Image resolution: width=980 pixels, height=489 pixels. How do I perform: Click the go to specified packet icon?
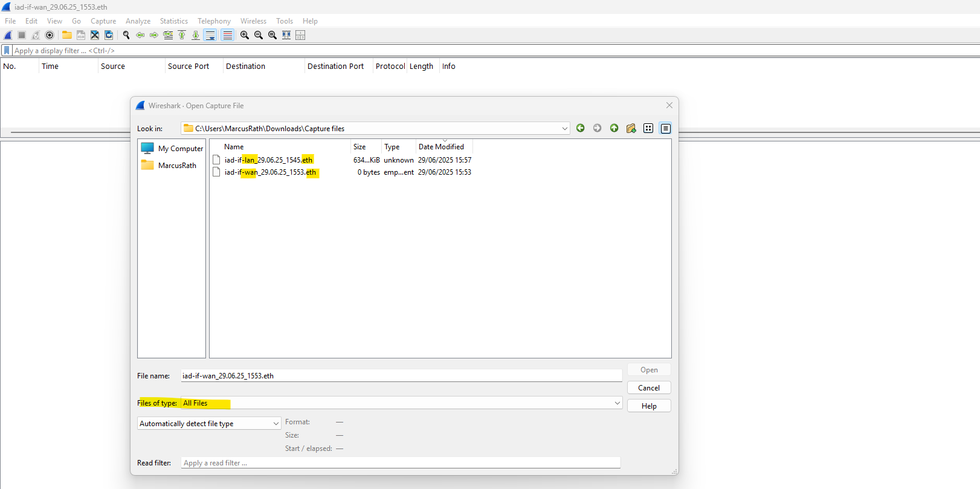(168, 35)
